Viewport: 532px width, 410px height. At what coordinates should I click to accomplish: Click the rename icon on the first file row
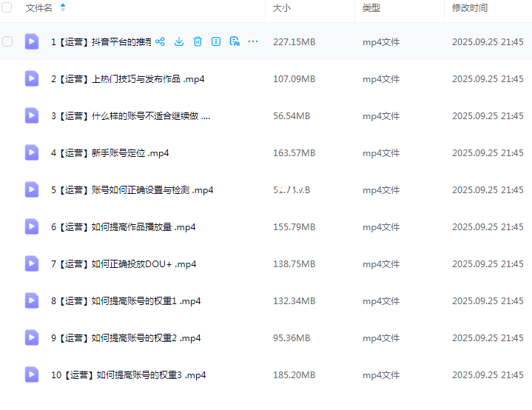(x=216, y=42)
